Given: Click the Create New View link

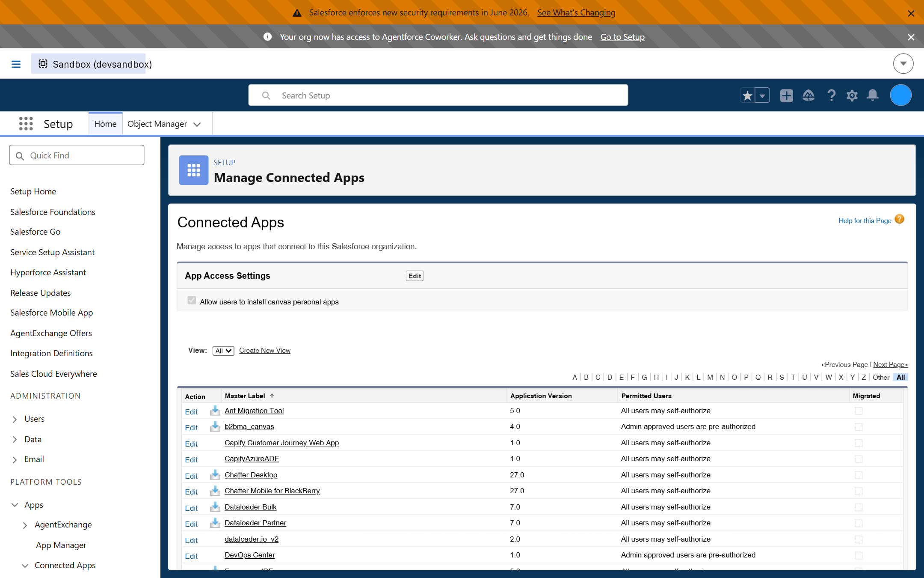Looking at the screenshot, I should pos(264,350).
